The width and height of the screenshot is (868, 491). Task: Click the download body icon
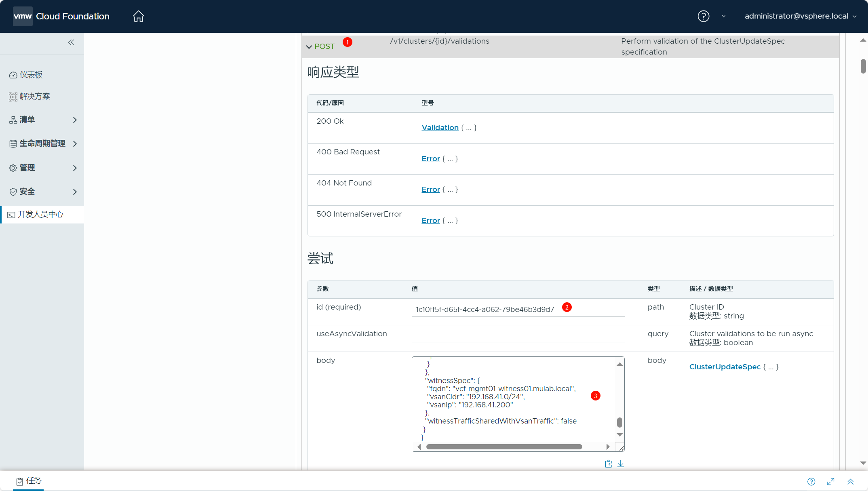621,464
